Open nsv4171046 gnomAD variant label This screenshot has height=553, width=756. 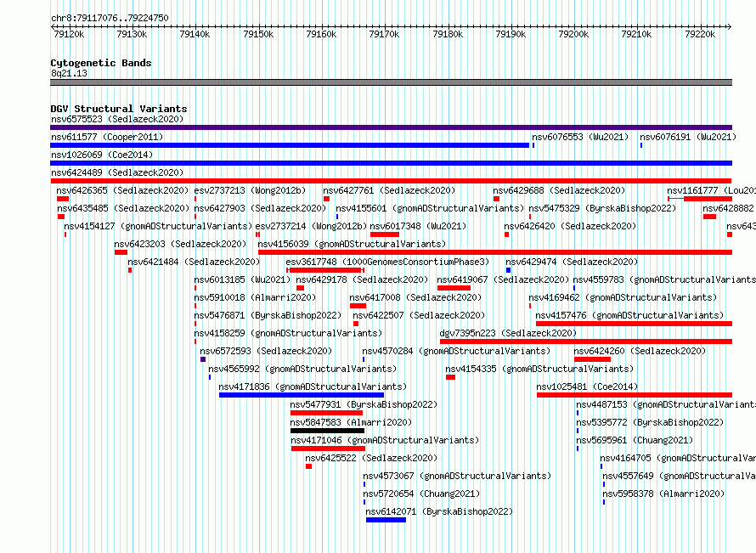386,440
